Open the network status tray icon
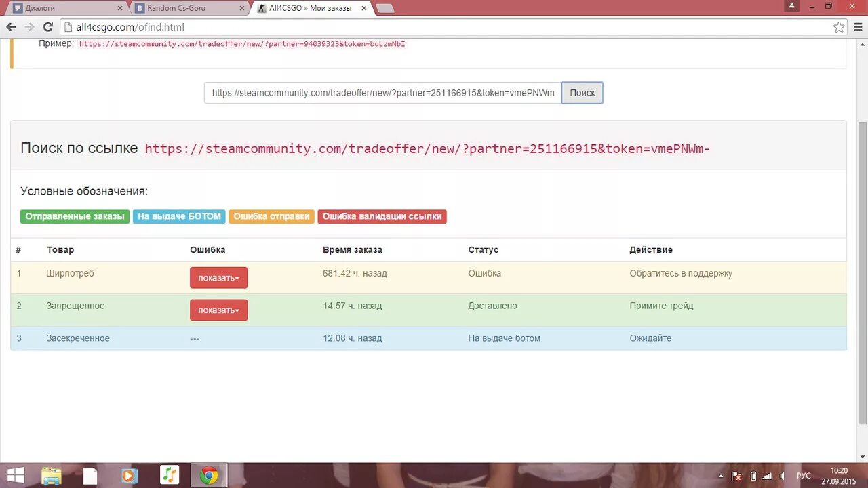Image resolution: width=868 pixels, height=488 pixels. tap(768, 476)
